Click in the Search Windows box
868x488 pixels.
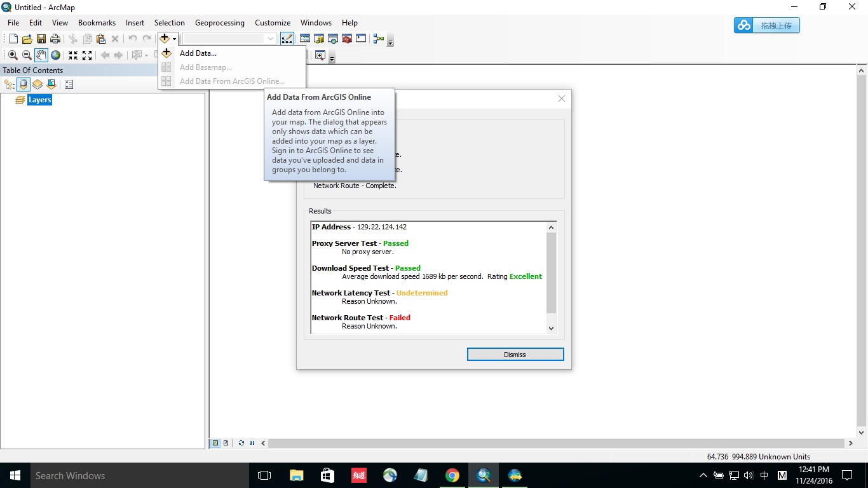(140, 475)
